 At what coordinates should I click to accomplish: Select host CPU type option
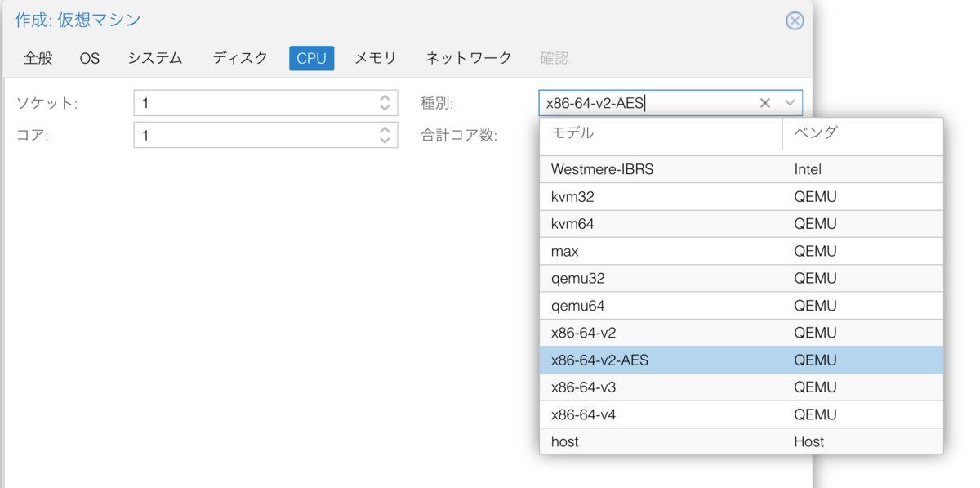(x=565, y=441)
